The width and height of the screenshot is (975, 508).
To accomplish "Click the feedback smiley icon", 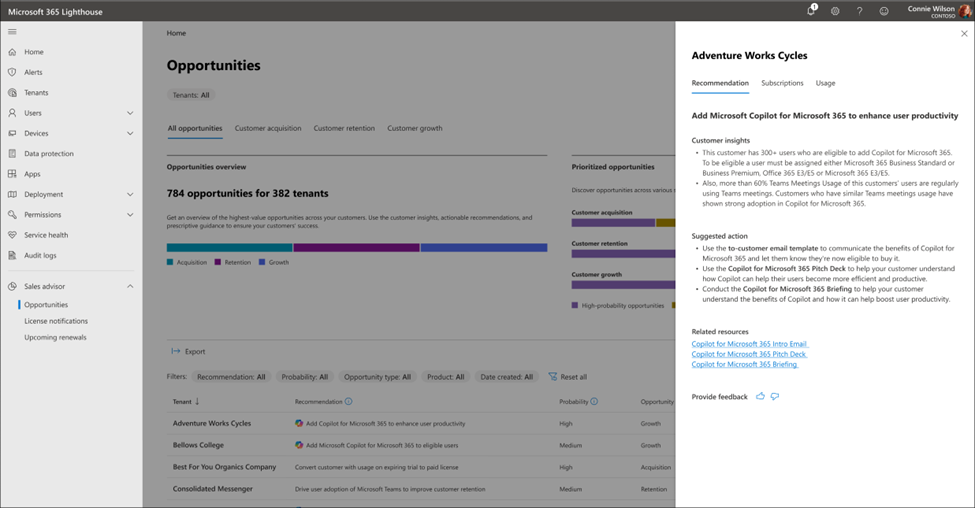I will pyautogui.click(x=884, y=11).
